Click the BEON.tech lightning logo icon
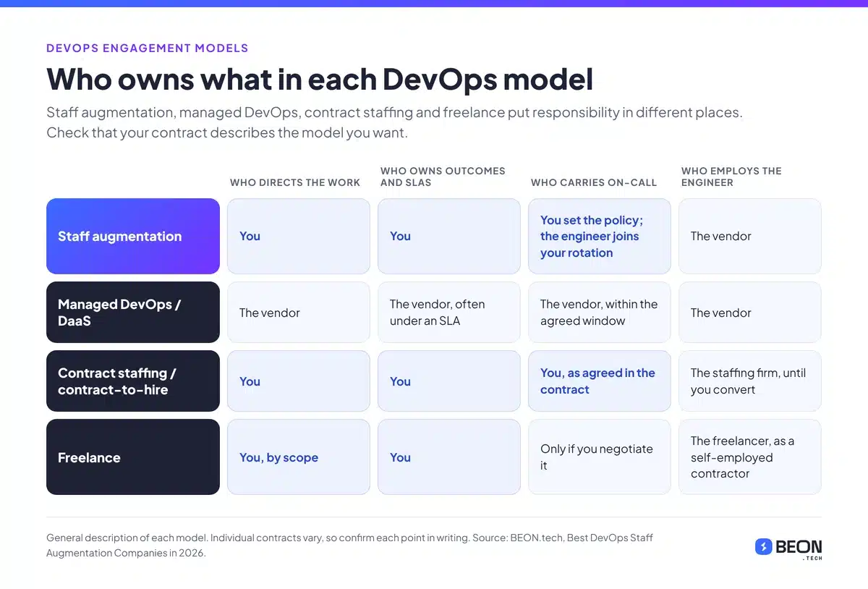The width and height of the screenshot is (868, 589). [x=763, y=546]
